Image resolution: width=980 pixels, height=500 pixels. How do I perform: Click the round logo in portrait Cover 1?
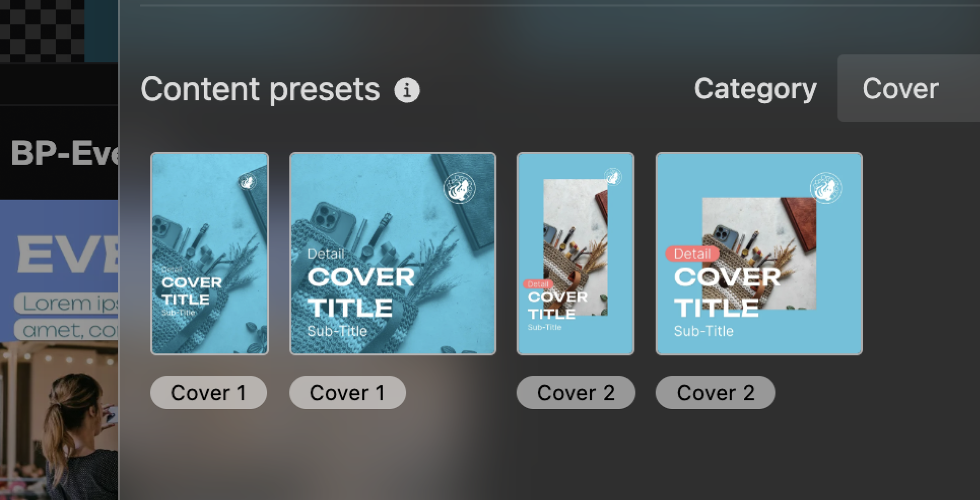[247, 181]
